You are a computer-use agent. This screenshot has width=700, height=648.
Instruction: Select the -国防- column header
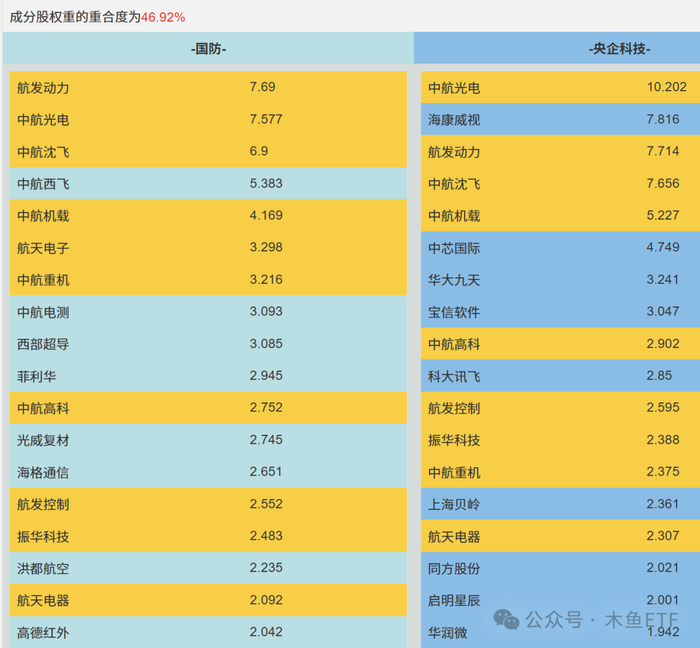[208, 48]
